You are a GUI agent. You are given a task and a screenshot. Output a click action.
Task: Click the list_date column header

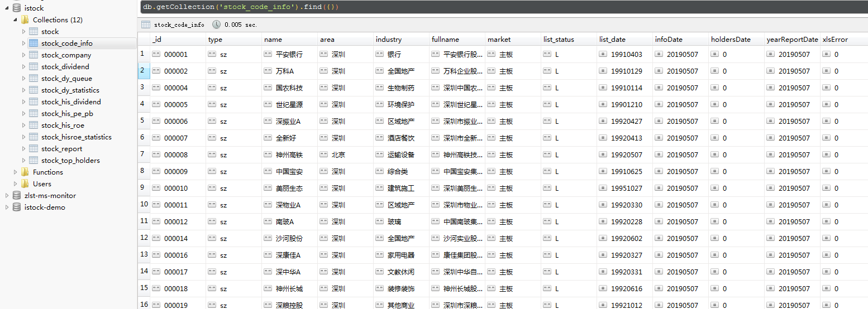click(625, 40)
